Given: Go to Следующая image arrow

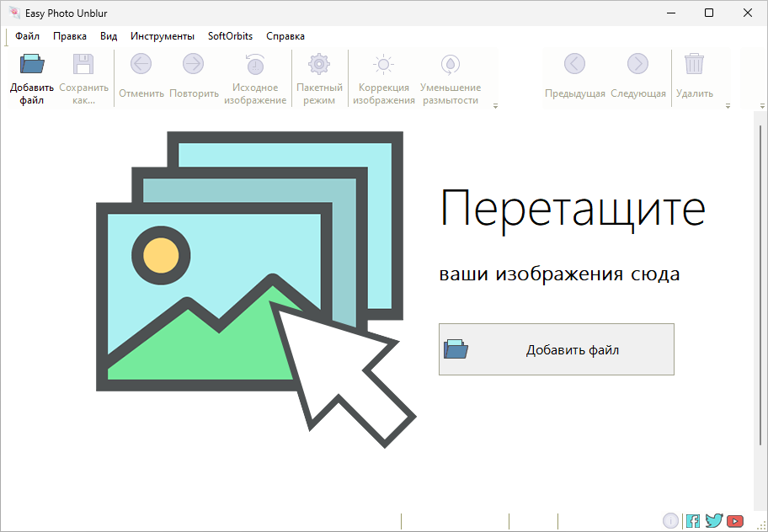Looking at the screenshot, I should 637,65.
